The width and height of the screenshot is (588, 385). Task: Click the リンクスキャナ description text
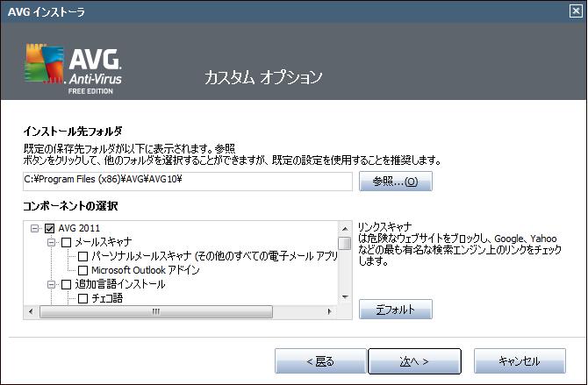(x=460, y=244)
